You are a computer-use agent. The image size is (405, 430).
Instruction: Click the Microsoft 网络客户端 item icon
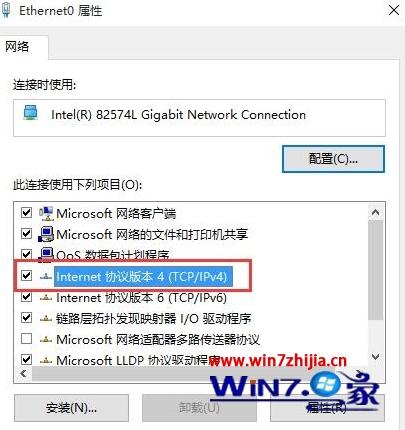tap(46, 213)
